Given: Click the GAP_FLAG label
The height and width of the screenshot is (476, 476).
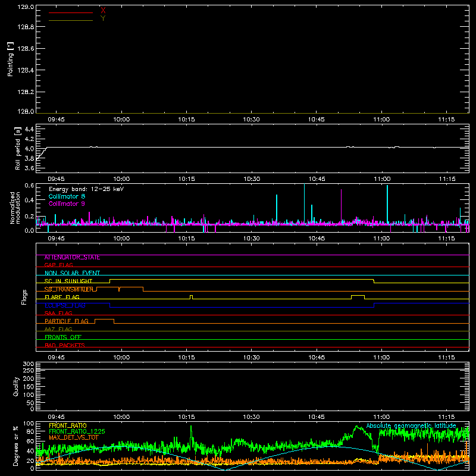Looking at the screenshot, I should pyautogui.click(x=58, y=265).
